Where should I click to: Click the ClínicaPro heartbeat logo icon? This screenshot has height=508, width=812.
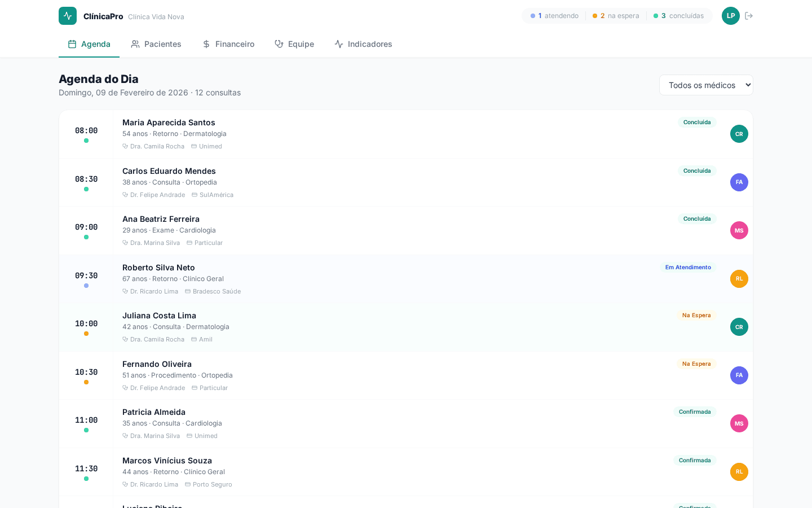click(68, 16)
